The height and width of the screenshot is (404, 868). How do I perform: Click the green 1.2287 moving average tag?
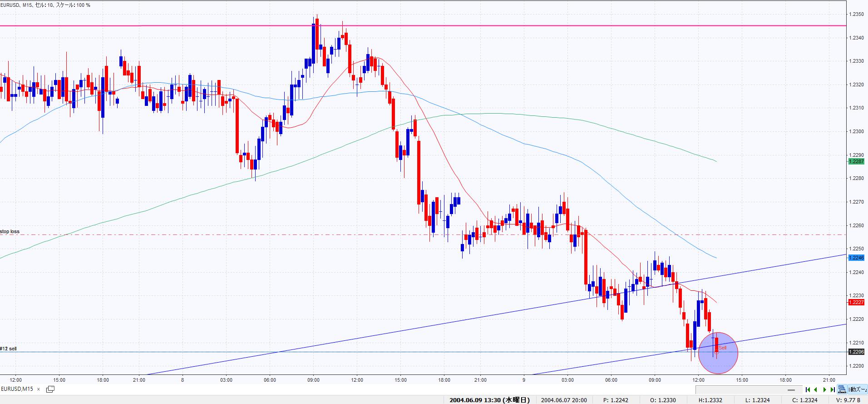(856, 161)
